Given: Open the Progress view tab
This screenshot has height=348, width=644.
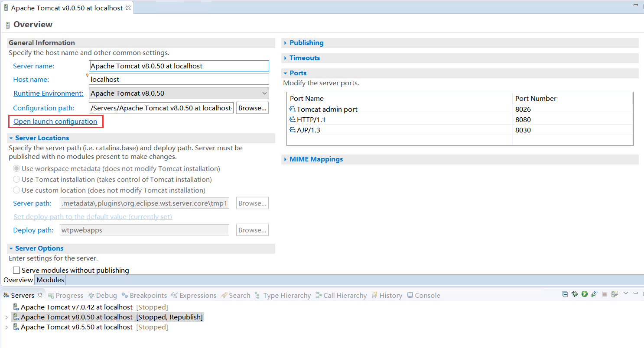Looking at the screenshot, I should click(x=65, y=295).
